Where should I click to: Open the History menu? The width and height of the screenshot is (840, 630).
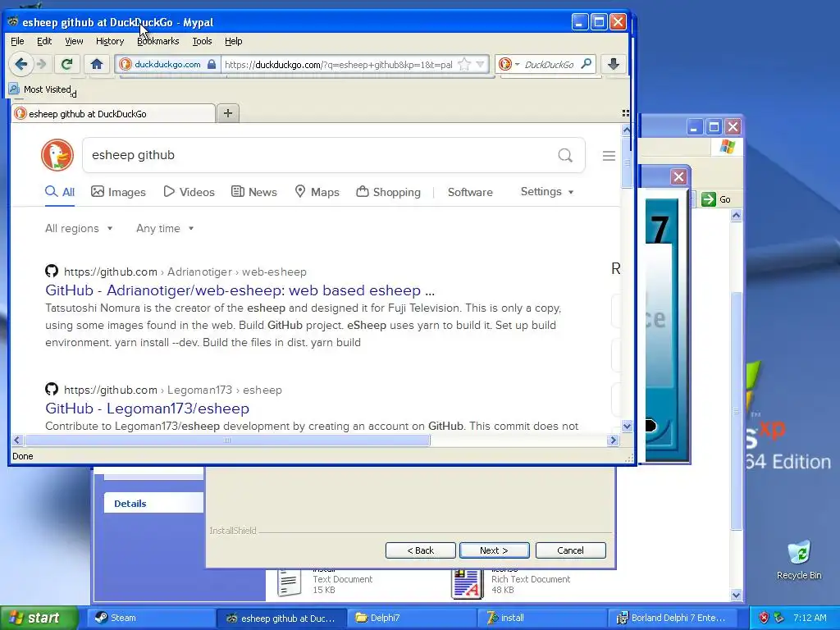click(x=110, y=41)
